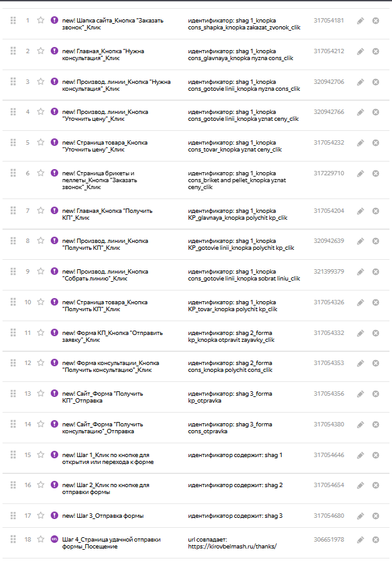Grab the drag handle for goal 15
392x561 pixels.
[13, 455]
